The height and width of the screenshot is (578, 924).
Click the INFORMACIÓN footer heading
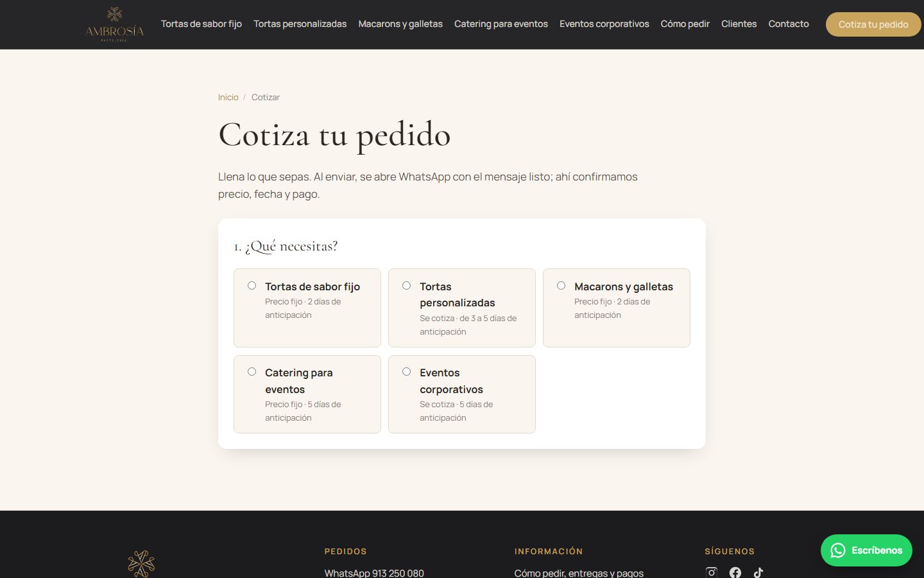(x=549, y=552)
